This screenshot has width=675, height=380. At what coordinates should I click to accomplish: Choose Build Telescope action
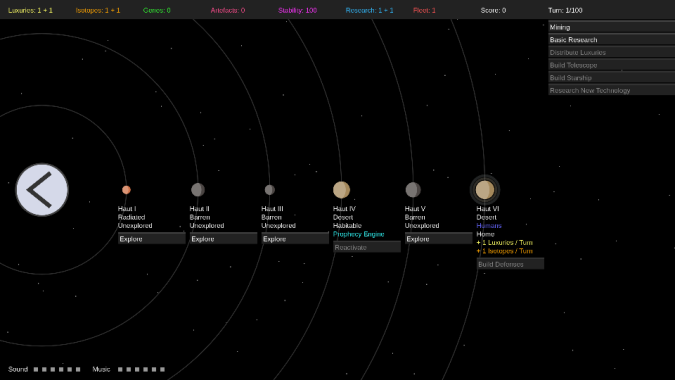click(x=611, y=65)
